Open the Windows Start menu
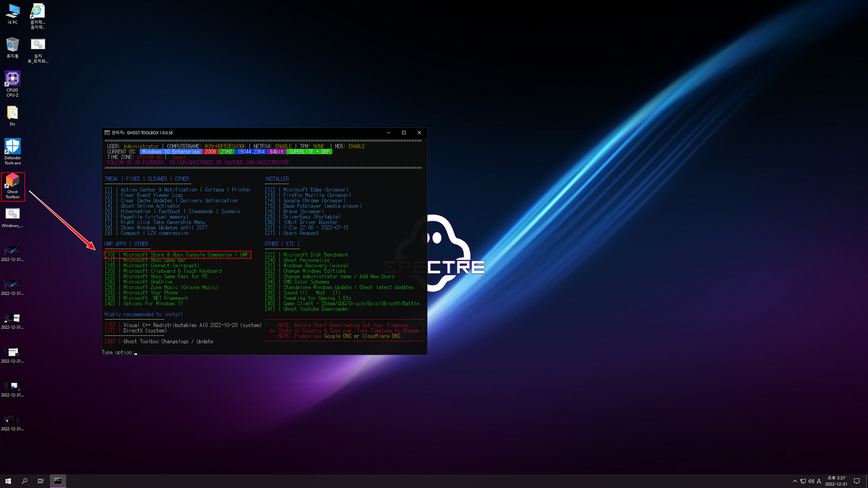The height and width of the screenshot is (488, 868). tap(8, 481)
